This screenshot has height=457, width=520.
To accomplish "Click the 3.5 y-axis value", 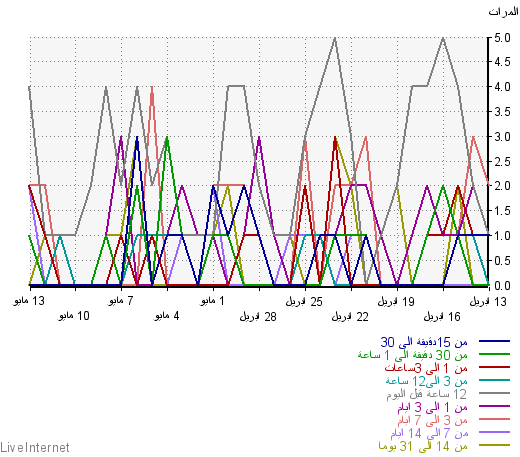I will (502, 112).
